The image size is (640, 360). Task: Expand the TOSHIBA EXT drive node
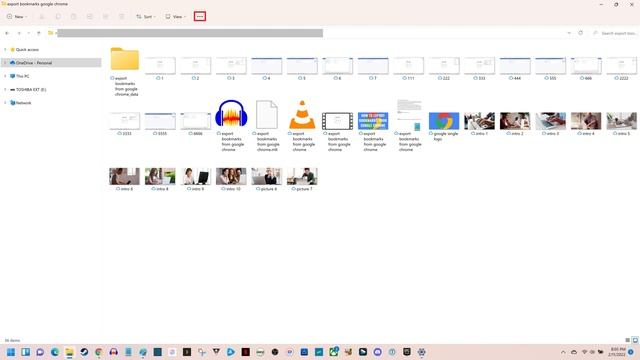coord(5,89)
